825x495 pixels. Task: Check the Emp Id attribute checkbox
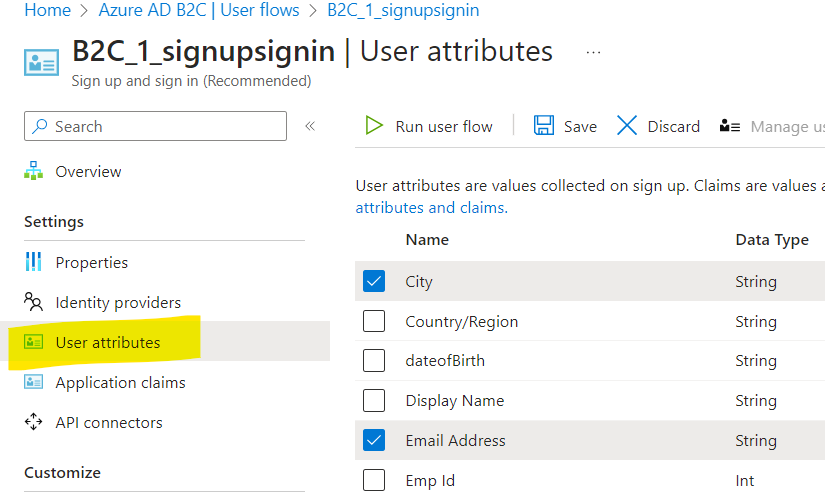click(x=374, y=480)
